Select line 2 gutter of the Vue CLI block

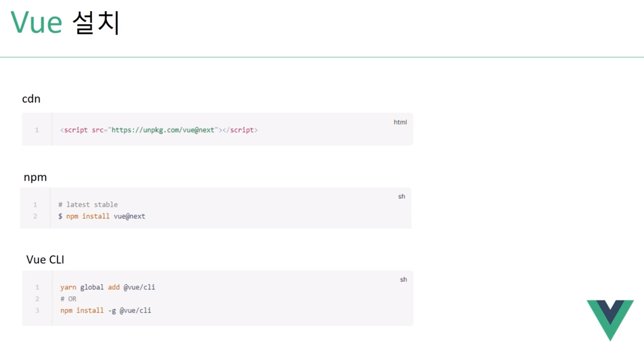(36, 299)
